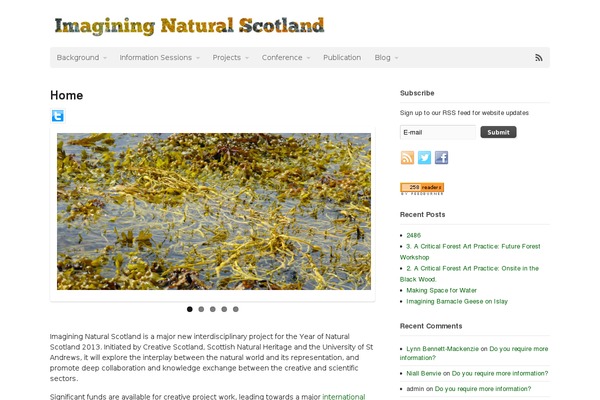This screenshot has width=600, height=400.
Task: Expand the Projects dropdown menu
Action: (x=231, y=57)
